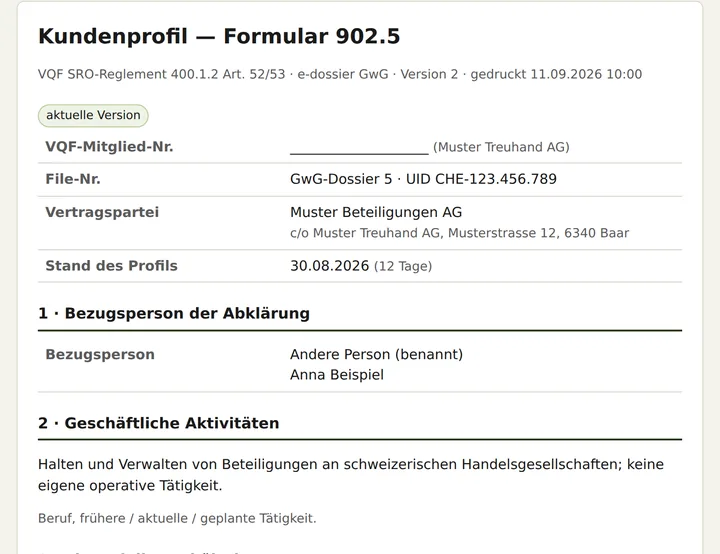The height and width of the screenshot is (554, 720).
Task: Click the label 'VQF-Mitglied-Nr.'
Action: (109, 147)
